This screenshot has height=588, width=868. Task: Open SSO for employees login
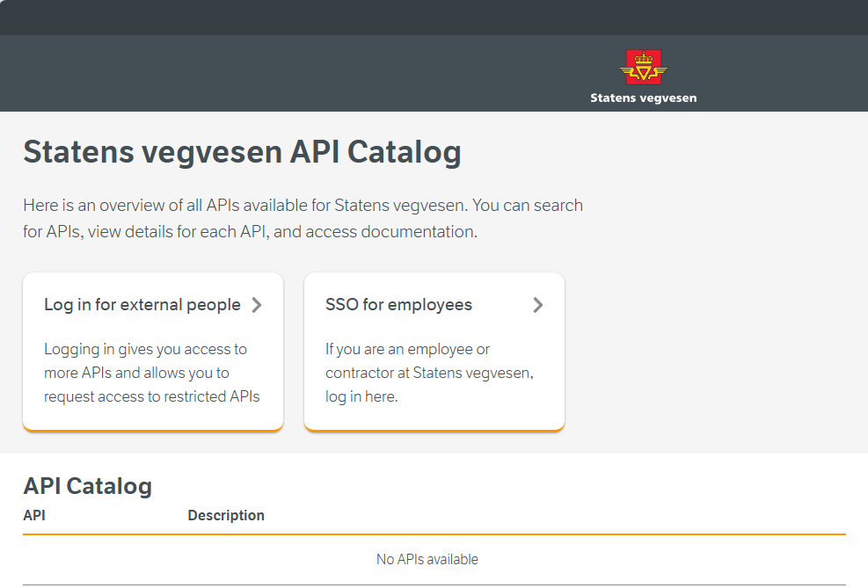(x=434, y=352)
